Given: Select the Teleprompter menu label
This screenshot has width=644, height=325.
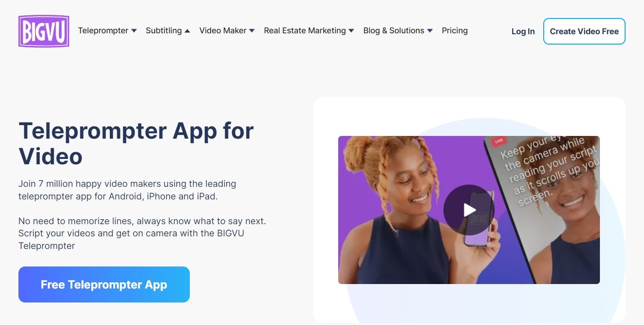Looking at the screenshot, I should pos(103,31).
